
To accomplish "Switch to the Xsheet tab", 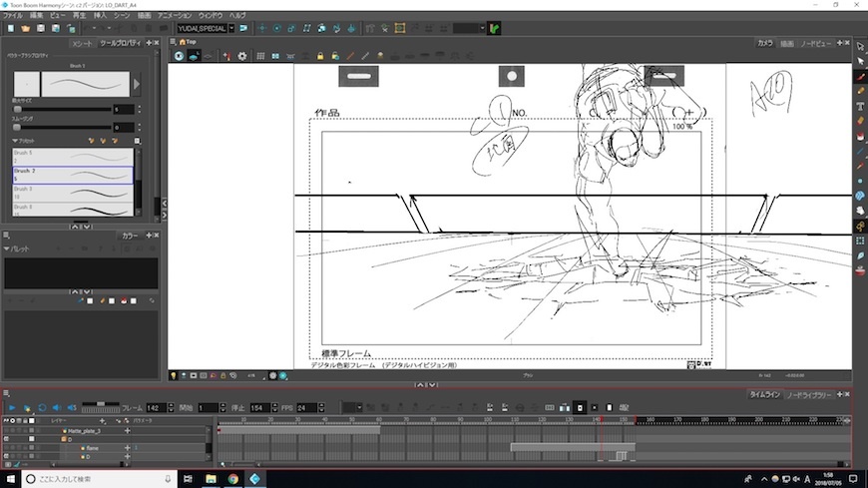I will click(82, 43).
